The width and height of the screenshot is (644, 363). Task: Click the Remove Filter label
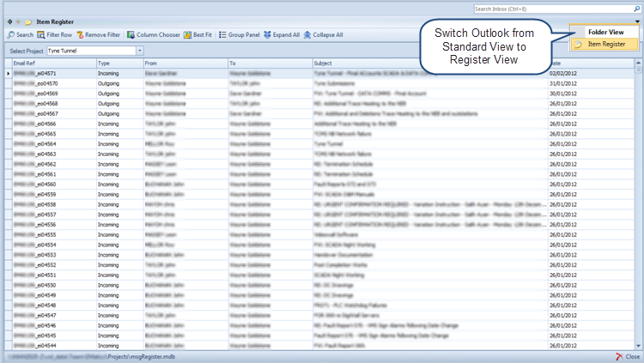pyautogui.click(x=103, y=35)
